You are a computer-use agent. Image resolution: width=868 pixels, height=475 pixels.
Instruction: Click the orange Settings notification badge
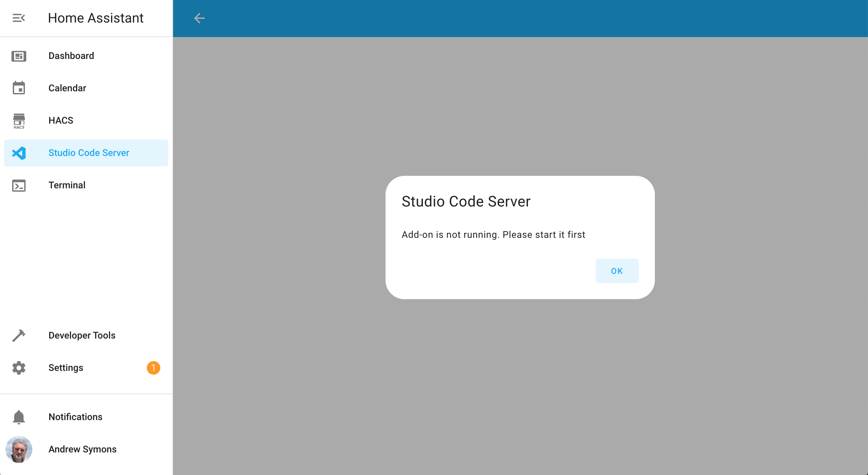(154, 368)
